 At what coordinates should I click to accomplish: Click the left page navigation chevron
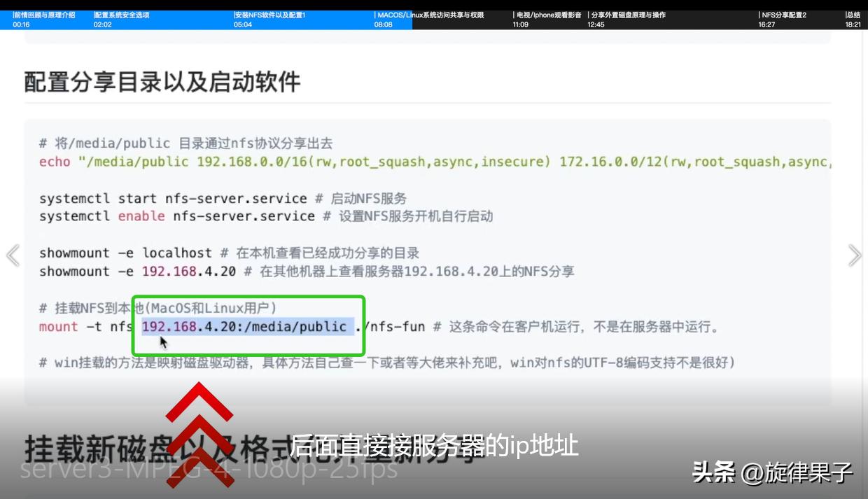click(x=13, y=255)
